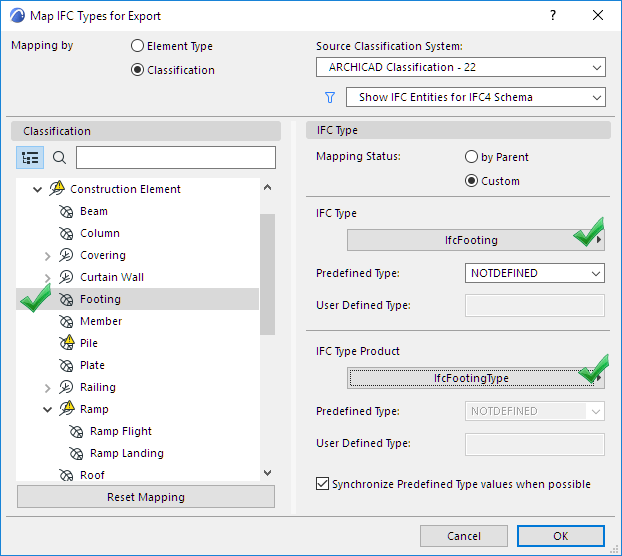Viewport: 622px width, 556px height.
Task: Open the IfcFootingType product selector button
Action: pos(476,378)
